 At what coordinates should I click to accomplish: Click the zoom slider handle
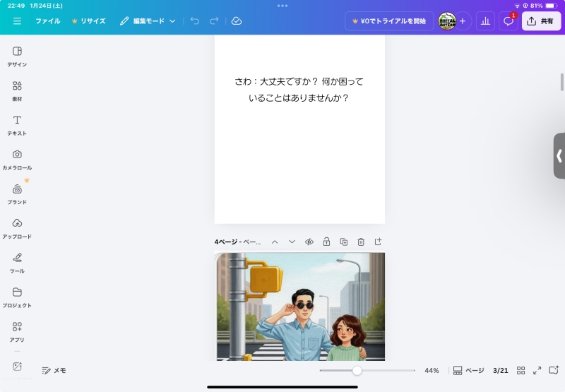tap(357, 370)
